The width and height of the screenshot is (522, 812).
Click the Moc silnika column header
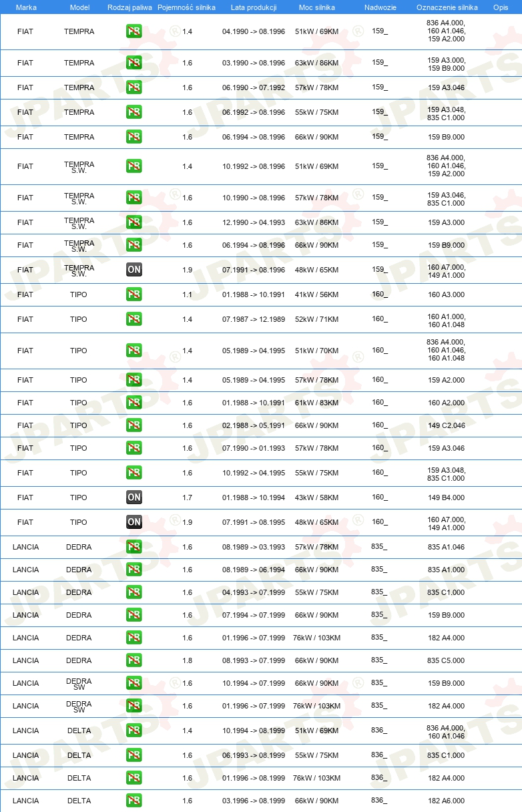316,7
